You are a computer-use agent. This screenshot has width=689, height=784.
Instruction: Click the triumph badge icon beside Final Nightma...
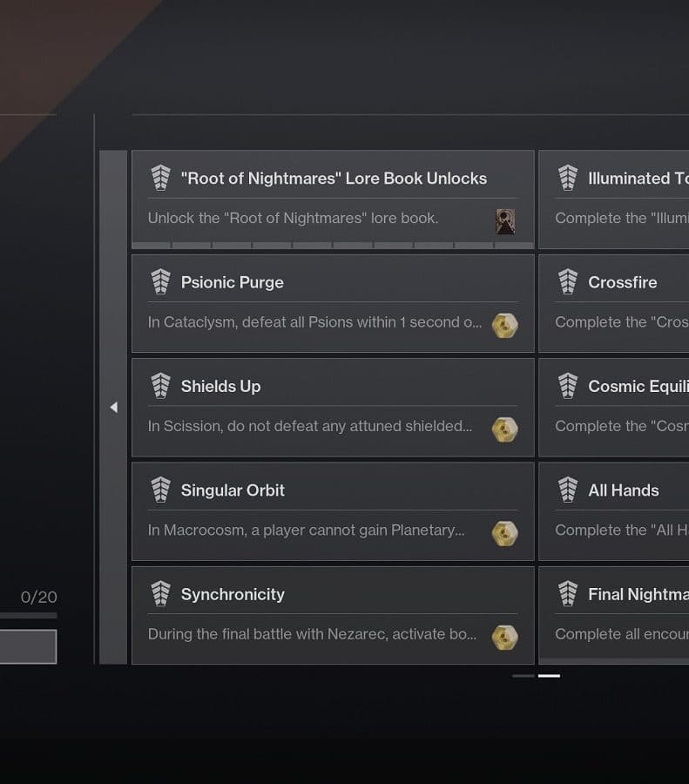coord(568,593)
